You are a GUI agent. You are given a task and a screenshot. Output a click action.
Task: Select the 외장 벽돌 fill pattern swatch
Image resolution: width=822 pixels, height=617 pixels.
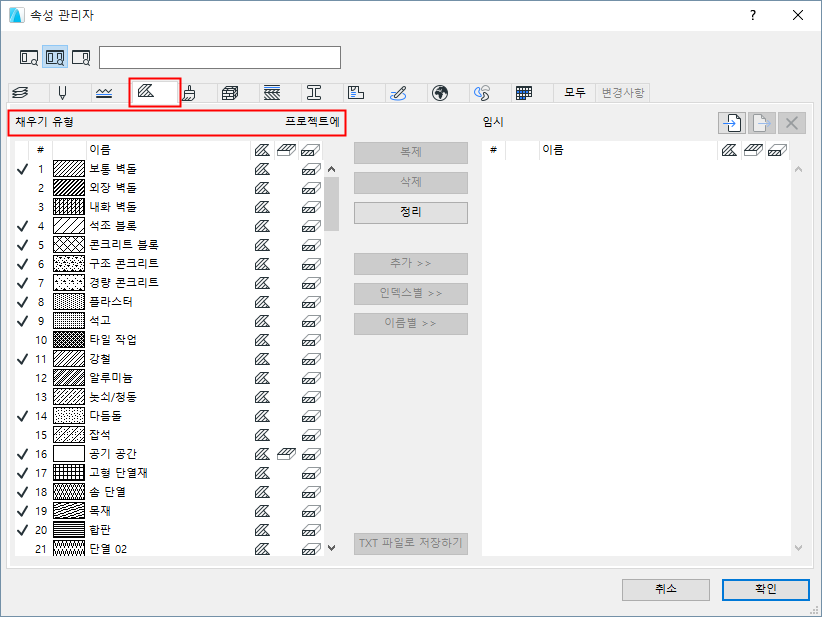[x=69, y=188]
